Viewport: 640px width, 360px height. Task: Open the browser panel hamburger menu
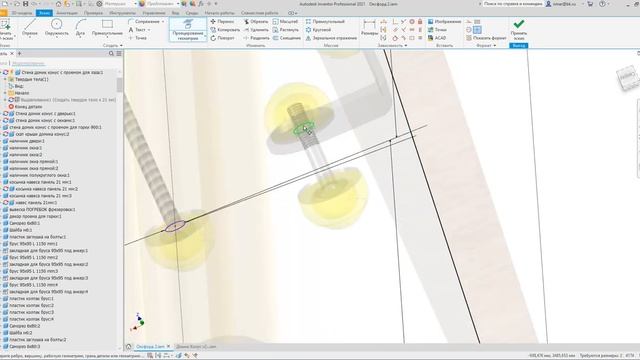coord(119,53)
